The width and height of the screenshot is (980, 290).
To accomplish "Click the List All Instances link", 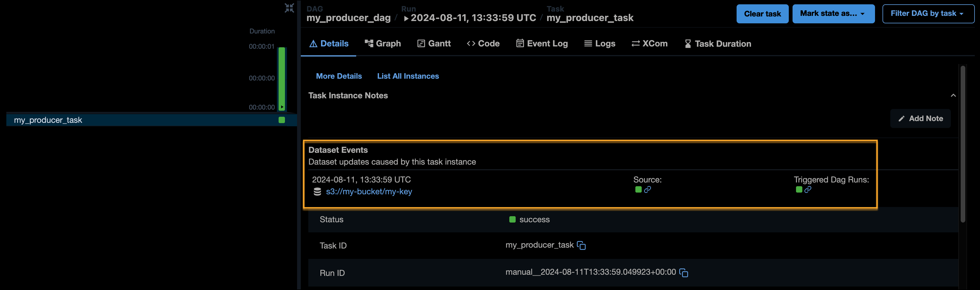I will tap(408, 76).
